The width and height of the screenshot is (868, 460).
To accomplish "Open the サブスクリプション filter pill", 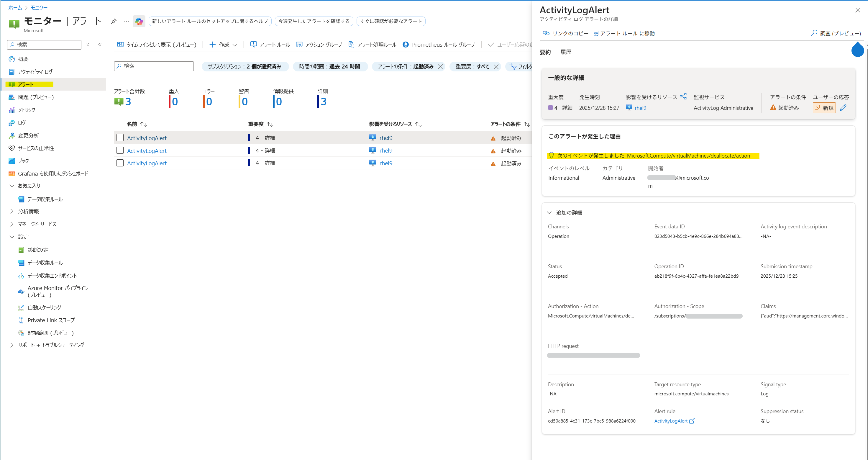I will pos(245,67).
